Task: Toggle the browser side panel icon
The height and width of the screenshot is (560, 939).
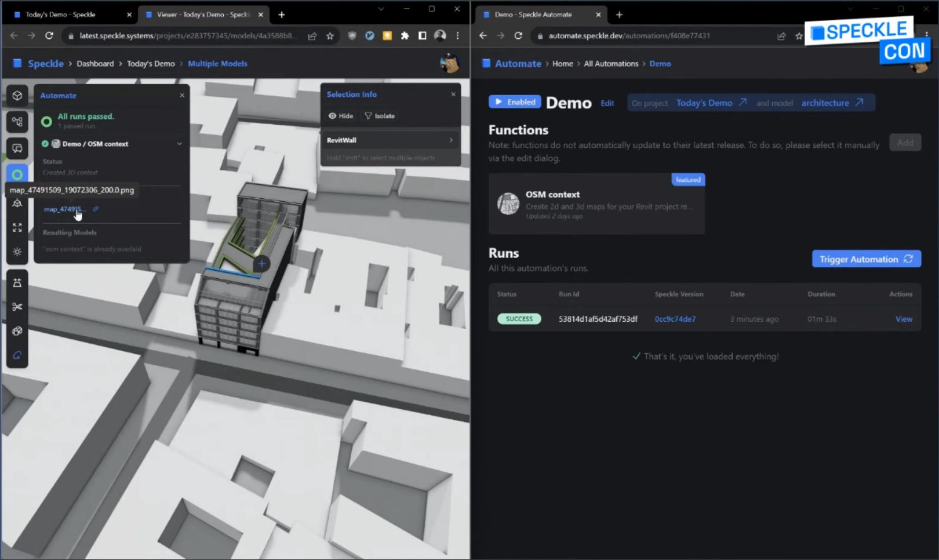Action: (x=422, y=36)
